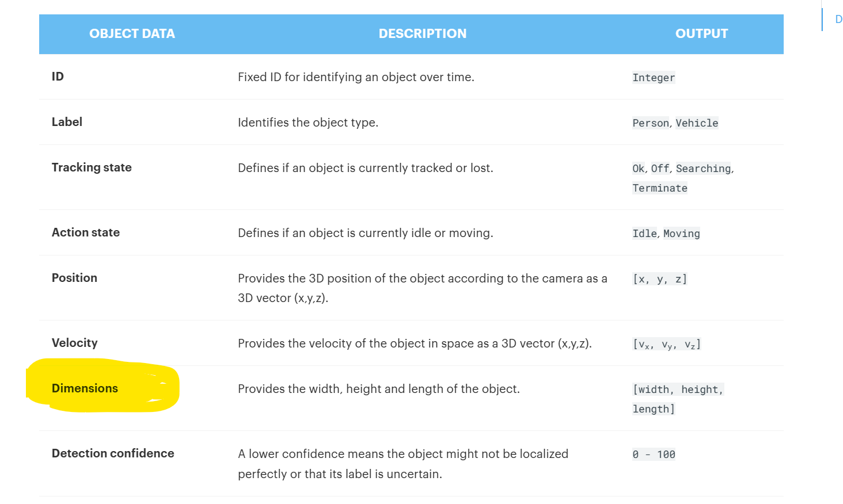Open the sidebar link starting with D
The image size is (843, 504).
(838, 20)
